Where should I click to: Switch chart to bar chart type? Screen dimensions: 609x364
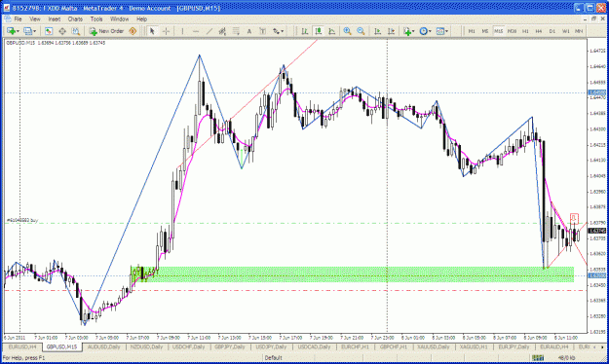click(x=305, y=31)
